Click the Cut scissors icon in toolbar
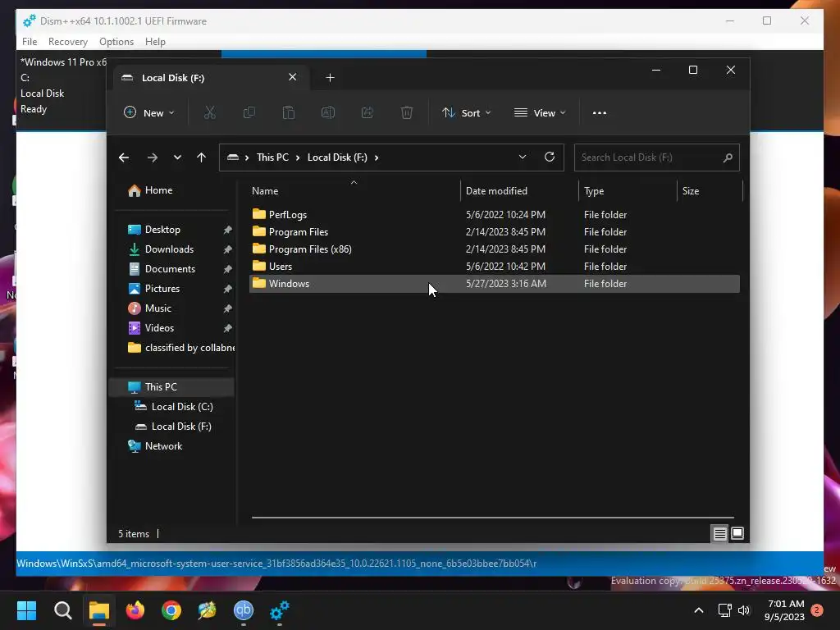 [x=209, y=112]
